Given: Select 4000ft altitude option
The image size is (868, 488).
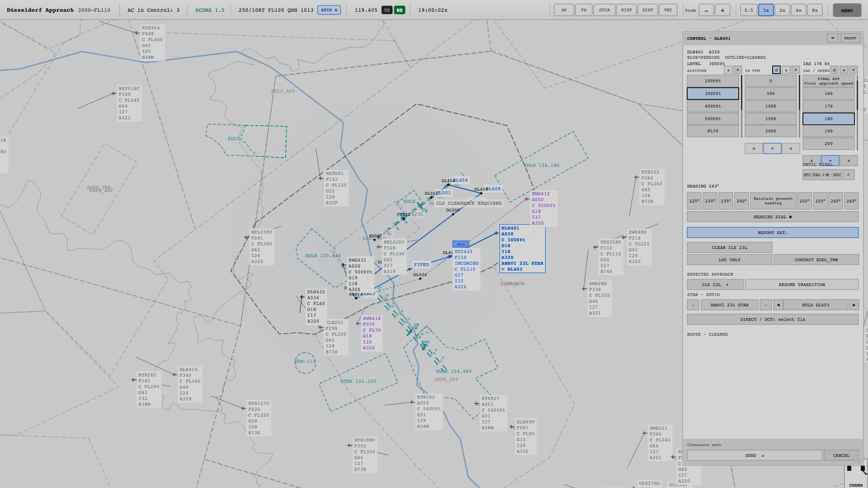Looking at the screenshot, I should tap(713, 106).
